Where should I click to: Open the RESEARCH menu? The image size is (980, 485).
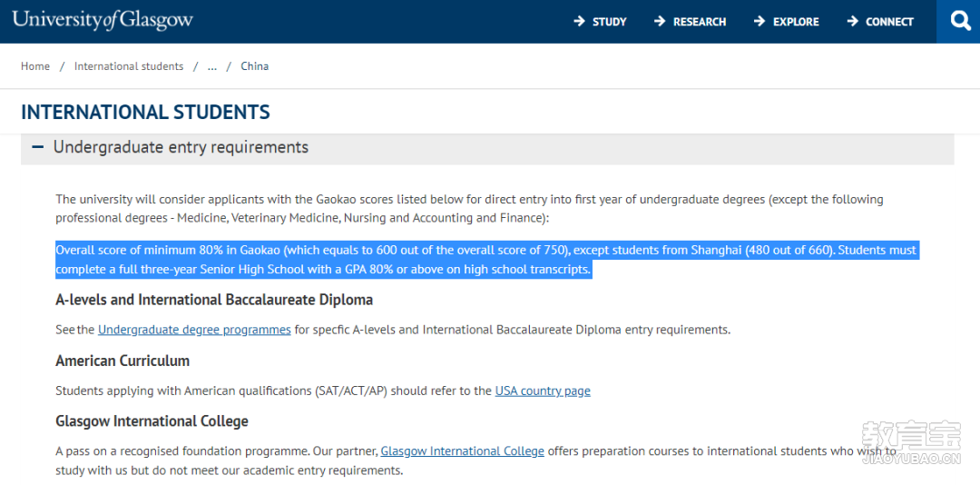pyautogui.click(x=699, y=22)
